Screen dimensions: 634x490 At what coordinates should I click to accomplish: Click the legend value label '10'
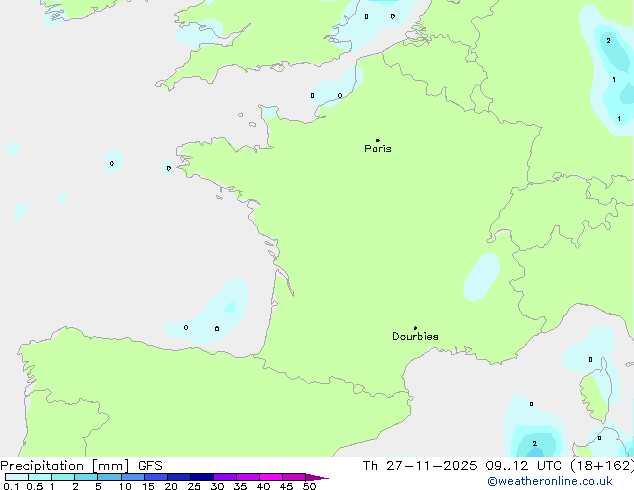pos(125,486)
